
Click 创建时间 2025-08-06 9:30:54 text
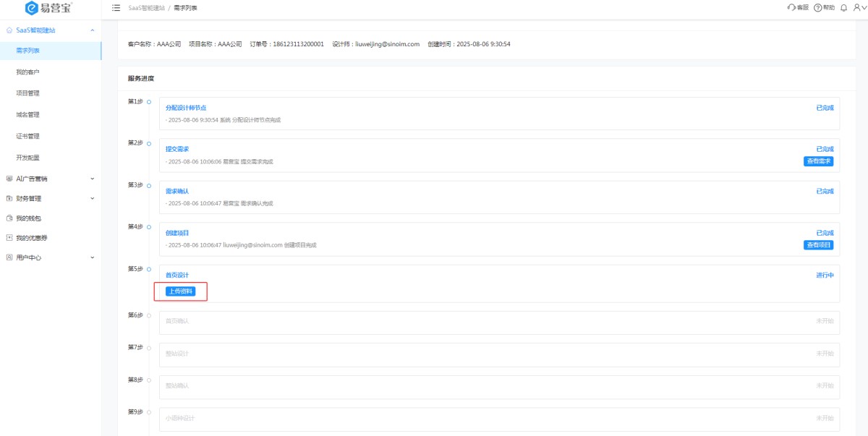pos(469,44)
